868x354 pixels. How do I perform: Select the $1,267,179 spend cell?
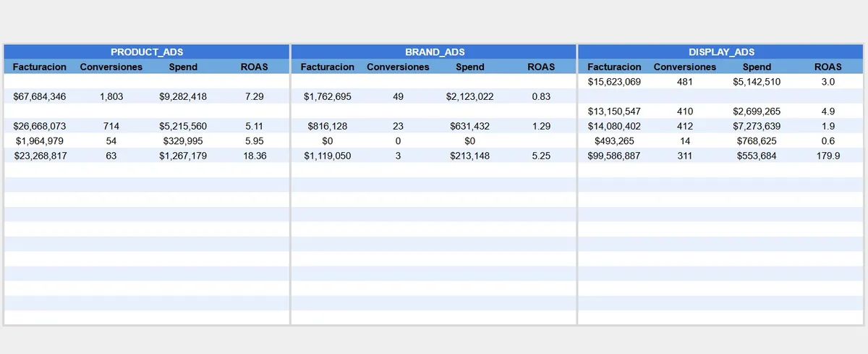[183, 156]
